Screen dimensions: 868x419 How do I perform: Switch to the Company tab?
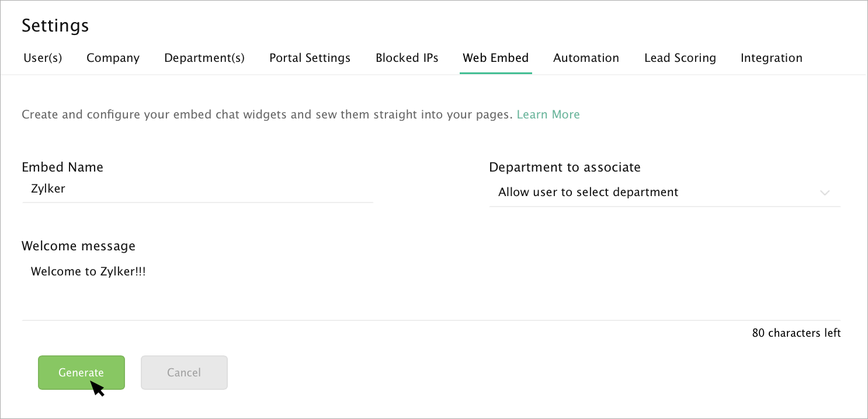point(113,58)
